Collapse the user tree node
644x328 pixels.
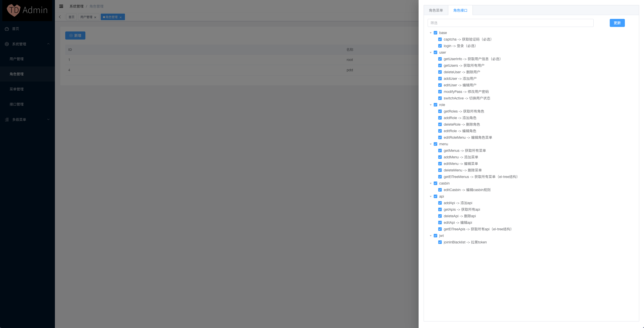[431, 52]
